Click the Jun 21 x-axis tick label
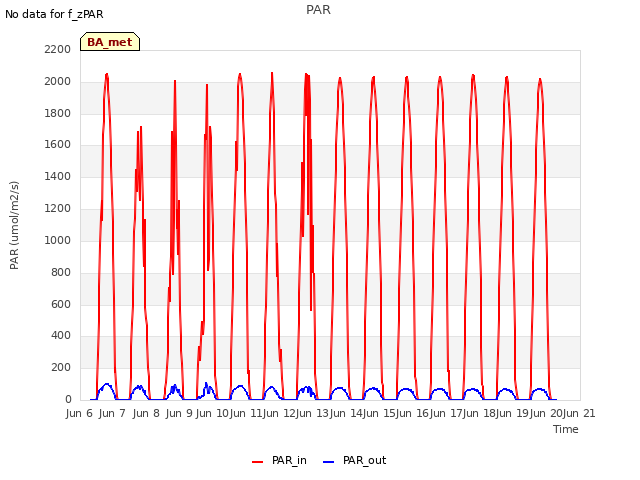The height and width of the screenshot is (480, 640). 579,413
